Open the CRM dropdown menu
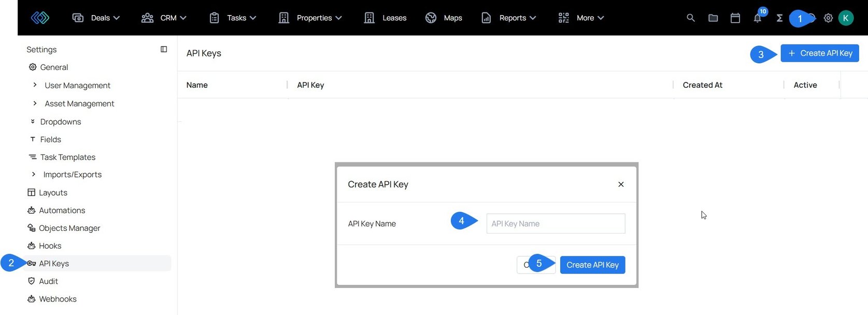 (164, 18)
